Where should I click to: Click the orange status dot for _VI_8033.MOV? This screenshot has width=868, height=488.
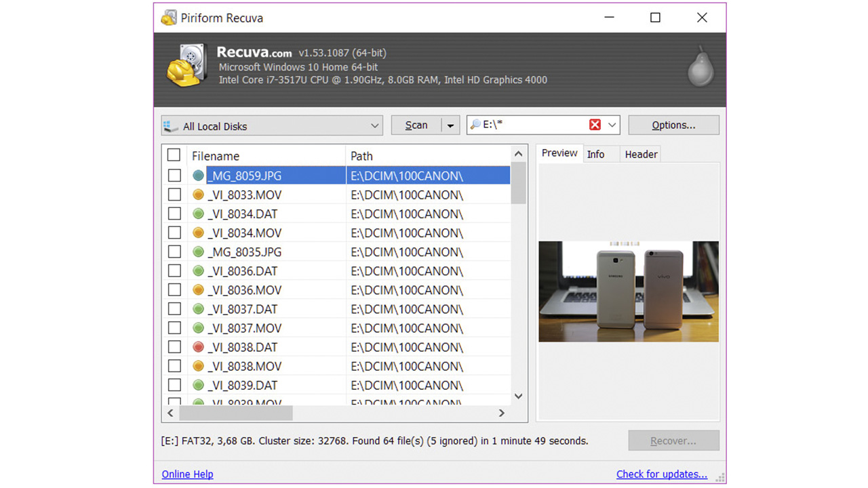[x=198, y=195]
